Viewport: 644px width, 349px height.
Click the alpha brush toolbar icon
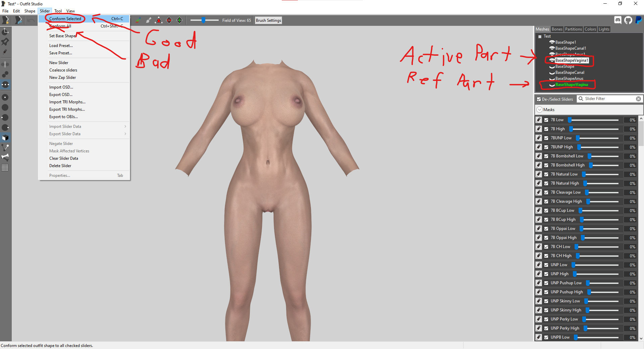[149, 20]
